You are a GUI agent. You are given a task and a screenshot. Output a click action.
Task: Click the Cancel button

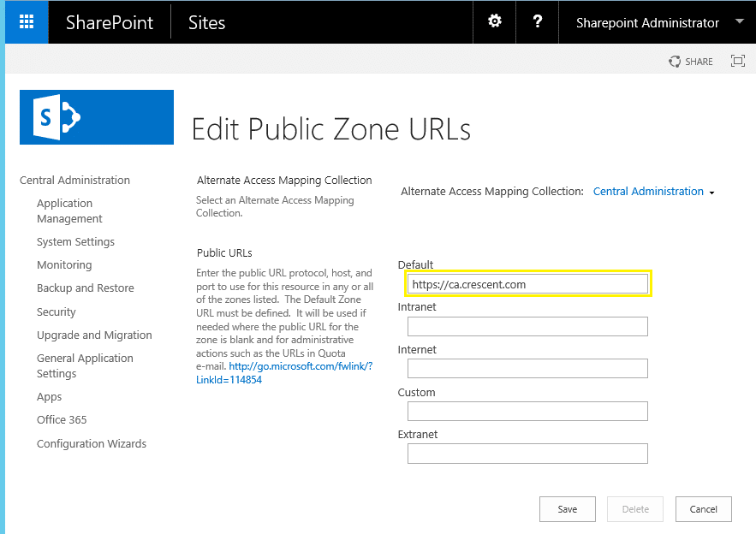(703, 509)
